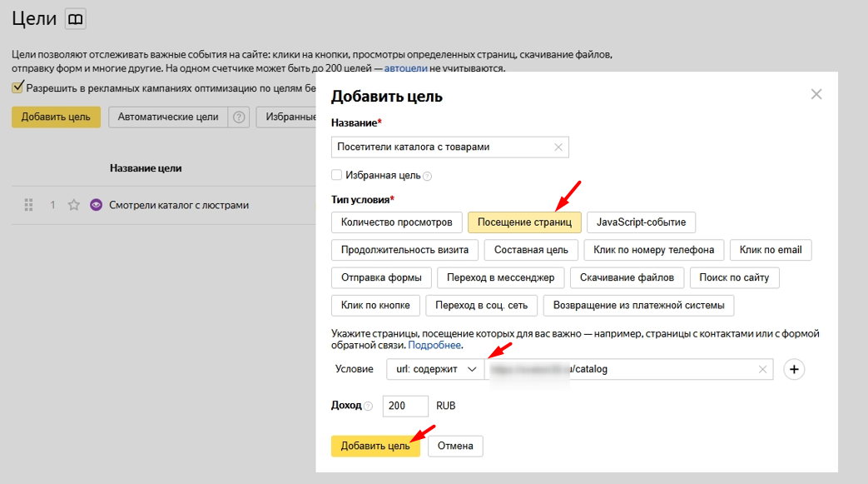Add another condition with plus button
Viewport: 868px width, 484px height.
click(794, 369)
